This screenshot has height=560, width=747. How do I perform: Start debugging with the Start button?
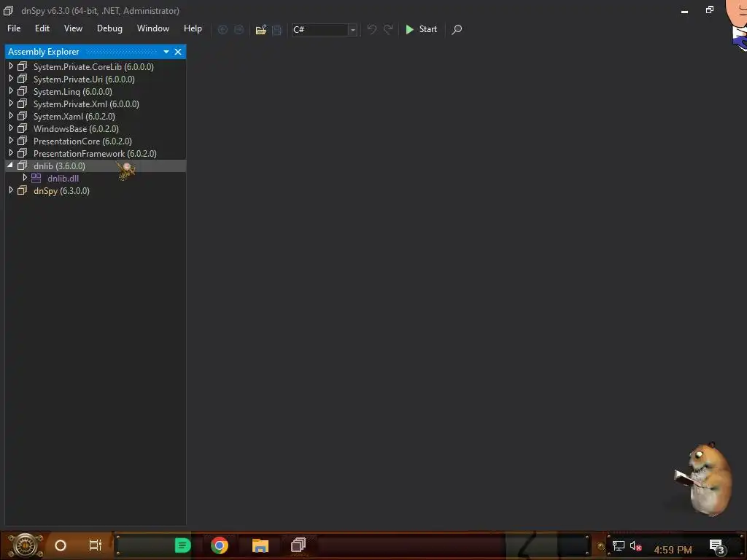[x=421, y=29]
